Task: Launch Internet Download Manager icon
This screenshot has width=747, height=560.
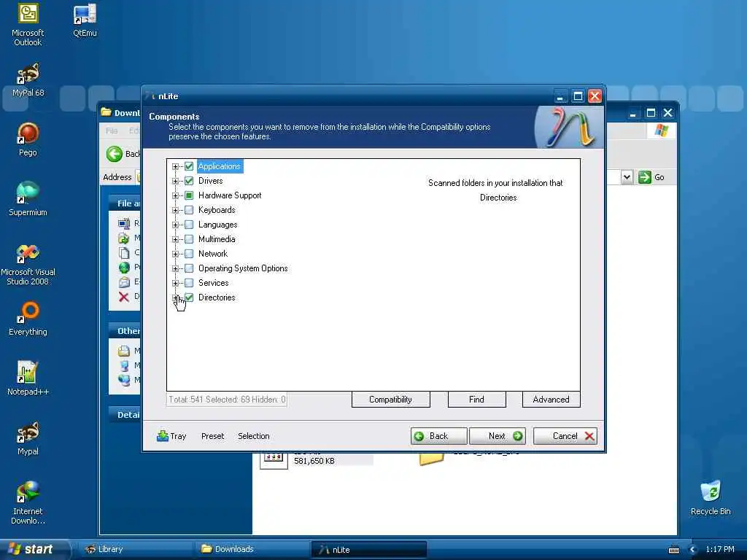Action: [28, 503]
